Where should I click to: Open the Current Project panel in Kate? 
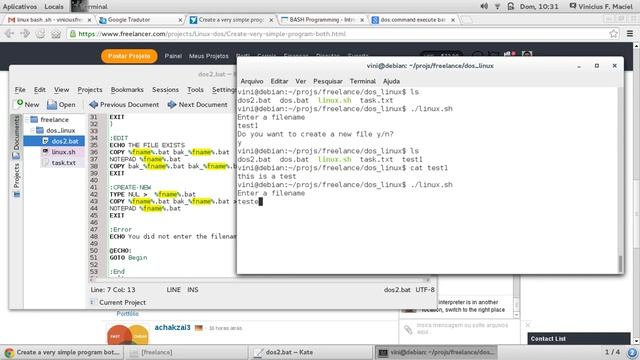(x=118, y=302)
